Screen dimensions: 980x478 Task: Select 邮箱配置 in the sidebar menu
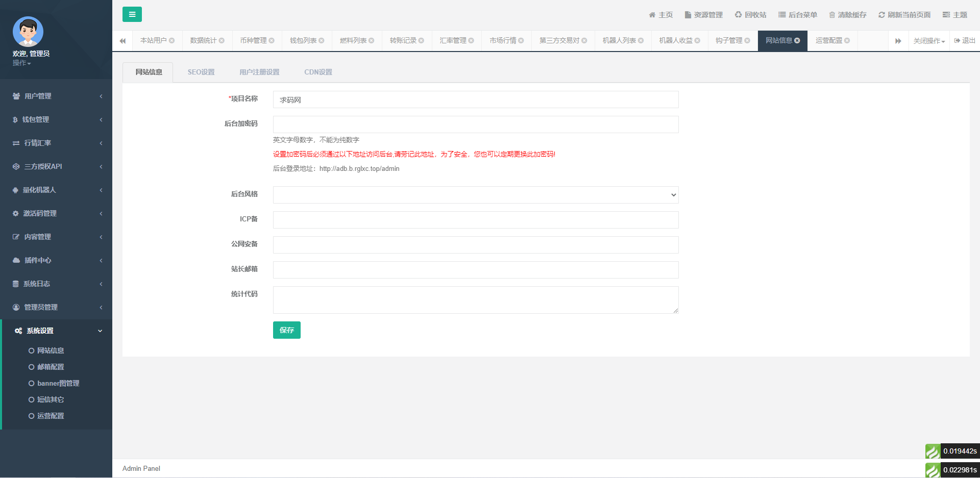coord(50,367)
